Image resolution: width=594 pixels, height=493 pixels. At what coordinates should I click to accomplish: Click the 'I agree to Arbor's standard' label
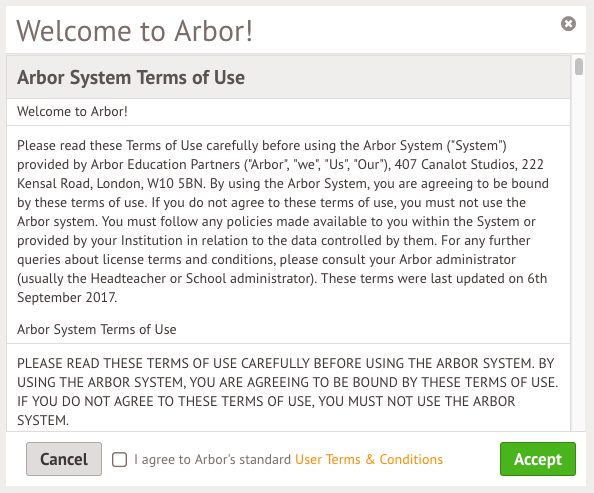(x=213, y=459)
